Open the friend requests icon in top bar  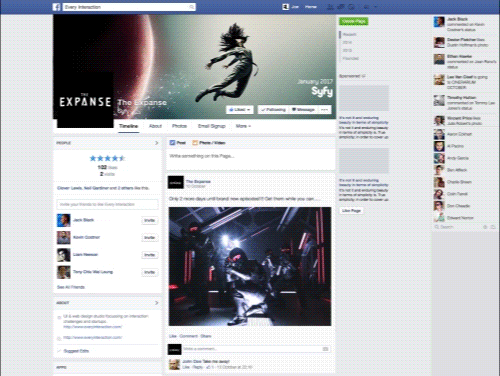[330, 7]
